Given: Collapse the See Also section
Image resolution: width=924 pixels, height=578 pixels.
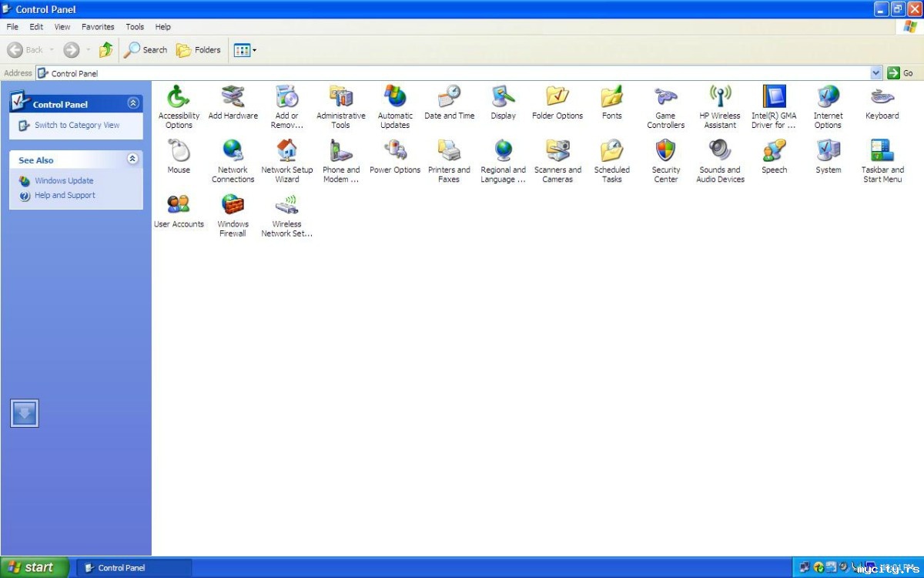Looking at the screenshot, I should [x=132, y=159].
